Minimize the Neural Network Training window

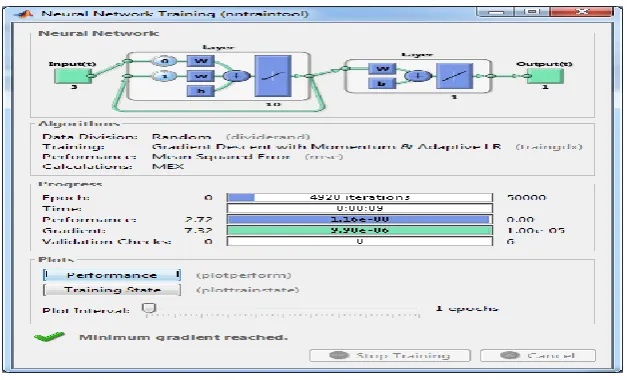click(x=496, y=12)
